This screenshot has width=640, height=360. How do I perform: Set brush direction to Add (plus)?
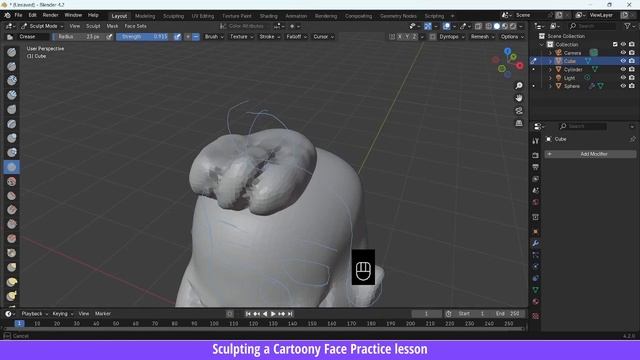click(188, 37)
